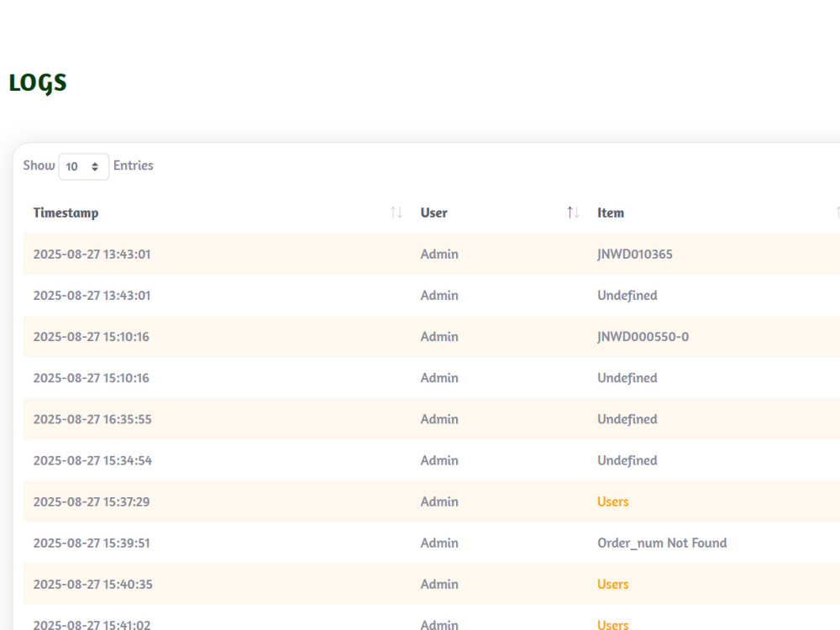Image resolution: width=840 pixels, height=630 pixels.
Task: Open the Users link in the 15:41:02 row
Action: (x=613, y=624)
